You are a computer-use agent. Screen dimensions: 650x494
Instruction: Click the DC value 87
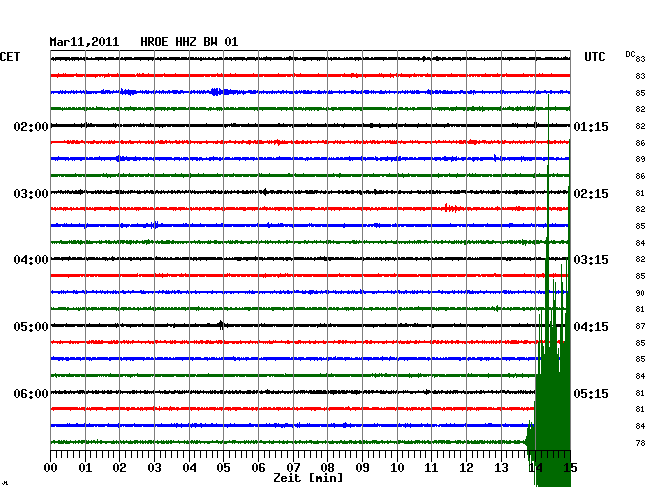click(640, 327)
